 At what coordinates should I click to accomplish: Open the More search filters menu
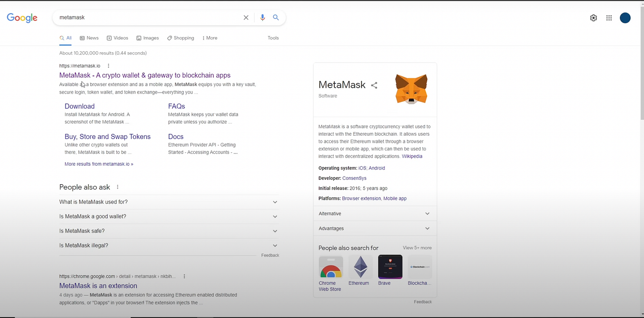(210, 38)
